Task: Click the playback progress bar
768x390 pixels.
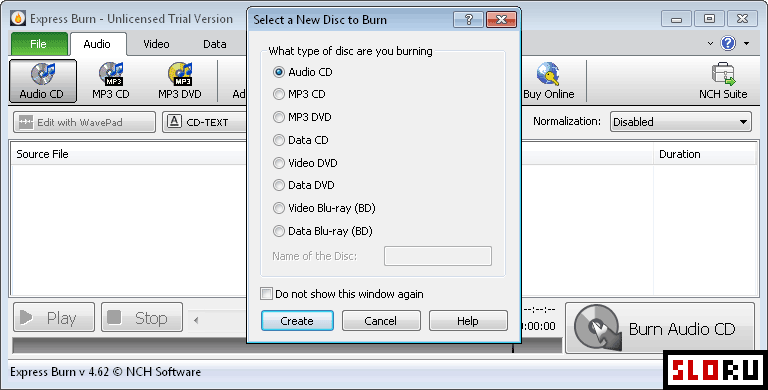Action: (x=287, y=345)
